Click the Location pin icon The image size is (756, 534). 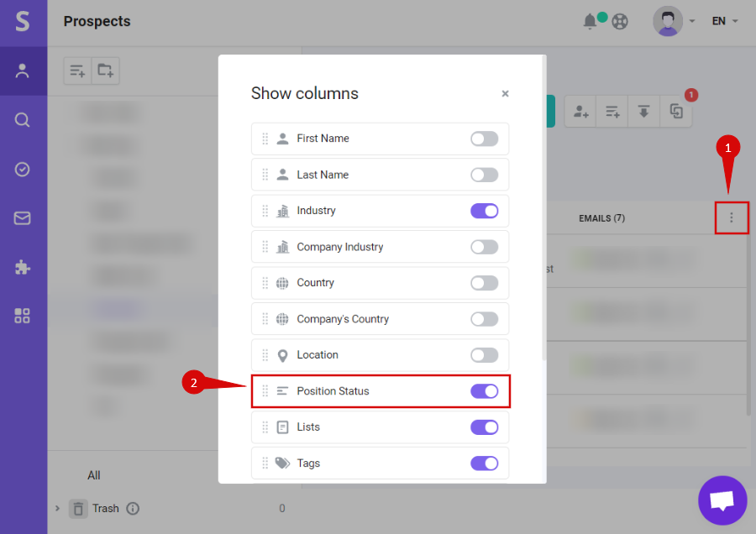click(x=282, y=356)
